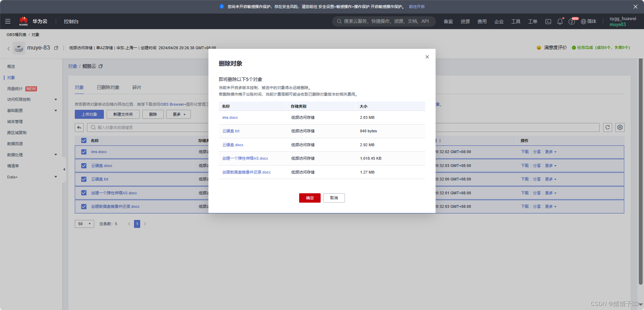Go back using the arrow beside muye-83
Image resolution: width=644 pixels, height=310 pixels.
(x=9, y=48)
